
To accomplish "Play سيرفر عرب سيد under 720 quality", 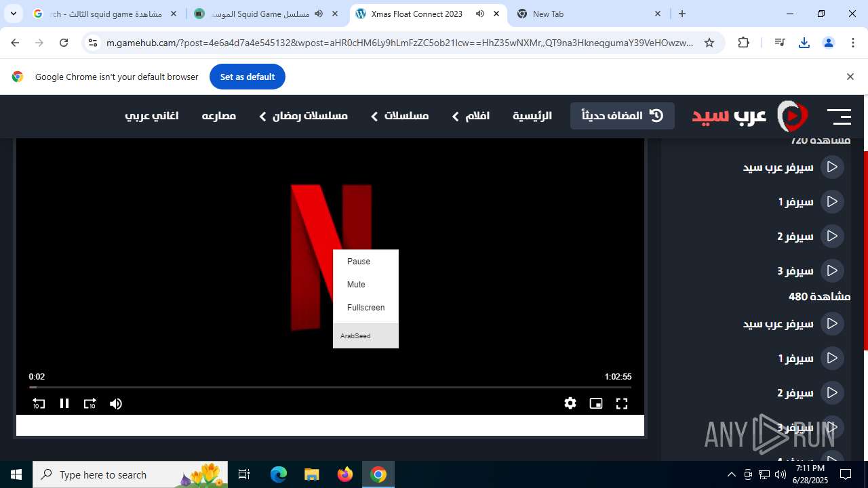I will [793, 167].
